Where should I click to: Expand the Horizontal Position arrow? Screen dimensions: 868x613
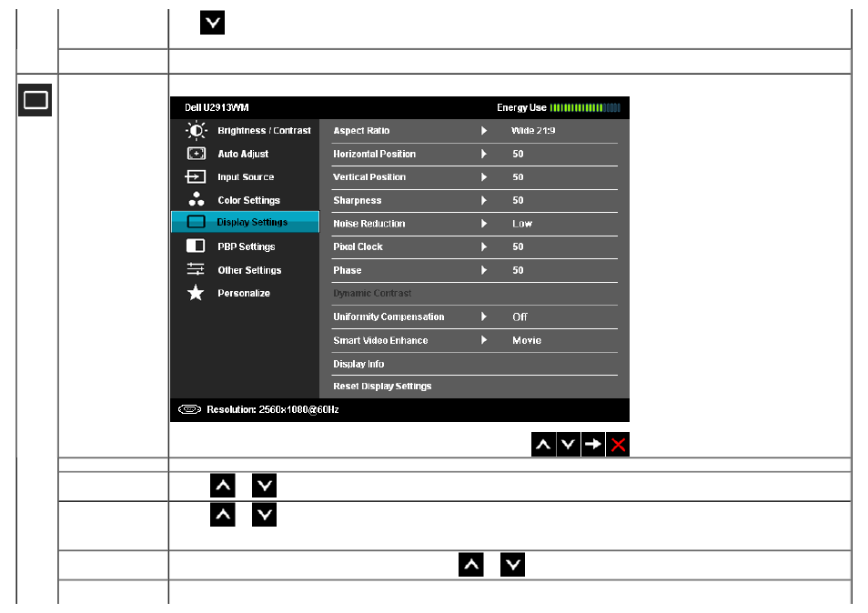coord(484,154)
